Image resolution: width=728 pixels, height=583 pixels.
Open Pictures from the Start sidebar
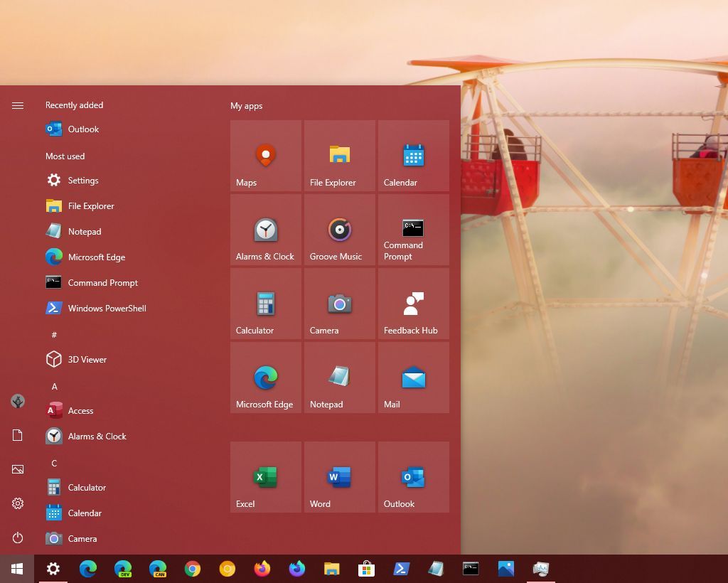click(18, 469)
